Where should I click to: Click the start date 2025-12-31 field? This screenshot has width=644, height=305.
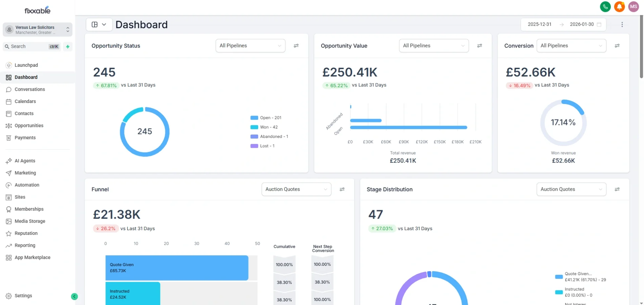(x=539, y=24)
